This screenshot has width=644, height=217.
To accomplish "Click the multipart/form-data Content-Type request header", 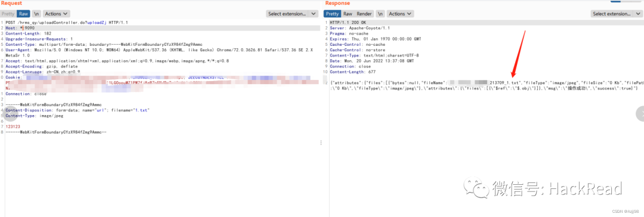I will (104, 44).
